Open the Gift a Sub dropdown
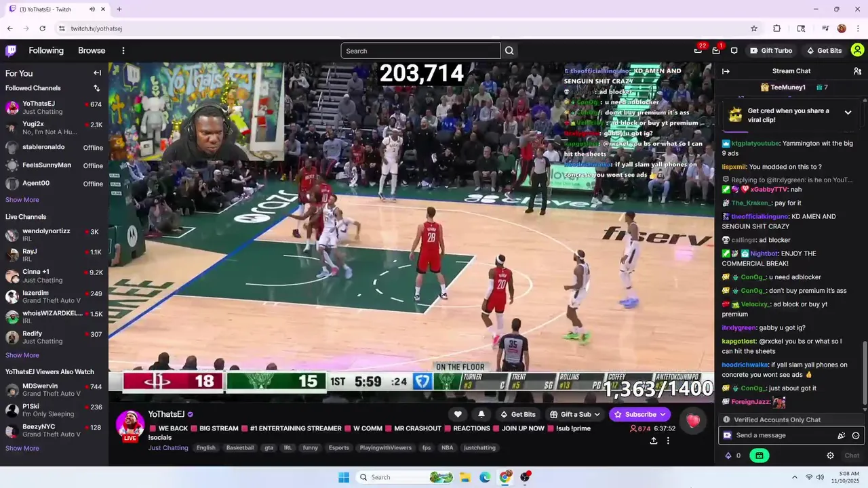Screen dimensions: 868x488 (x=575, y=414)
